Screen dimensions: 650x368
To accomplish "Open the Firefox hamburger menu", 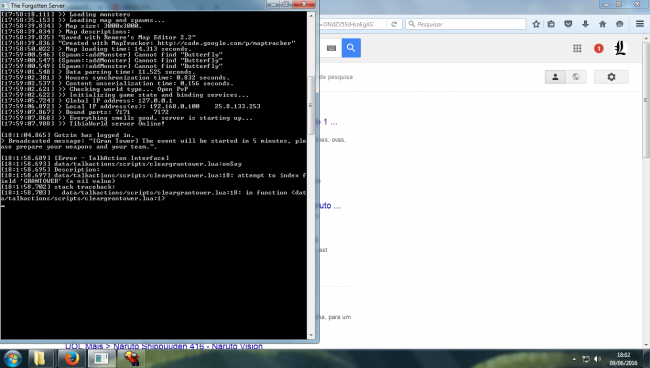I will [640, 24].
